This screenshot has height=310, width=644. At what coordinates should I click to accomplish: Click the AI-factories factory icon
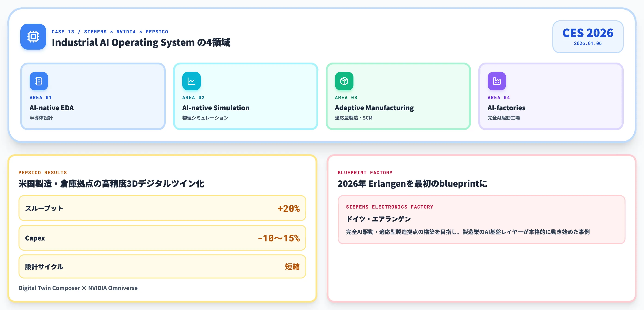click(497, 81)
